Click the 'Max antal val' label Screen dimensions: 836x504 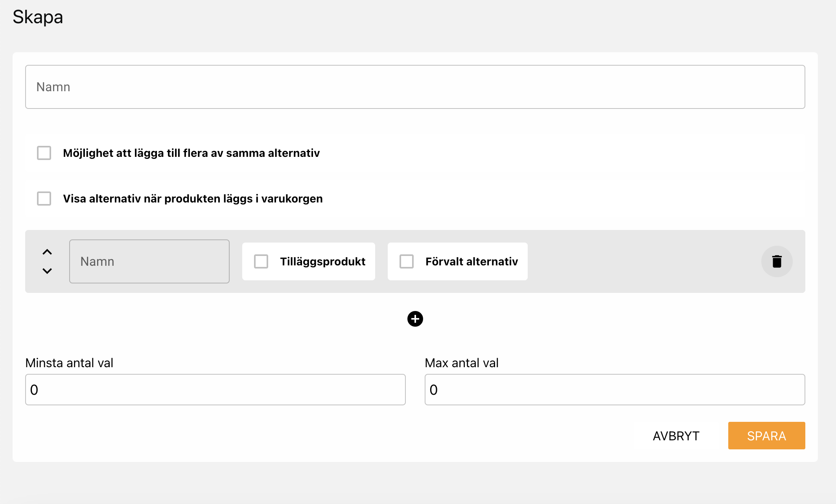(x=462, y=362)
